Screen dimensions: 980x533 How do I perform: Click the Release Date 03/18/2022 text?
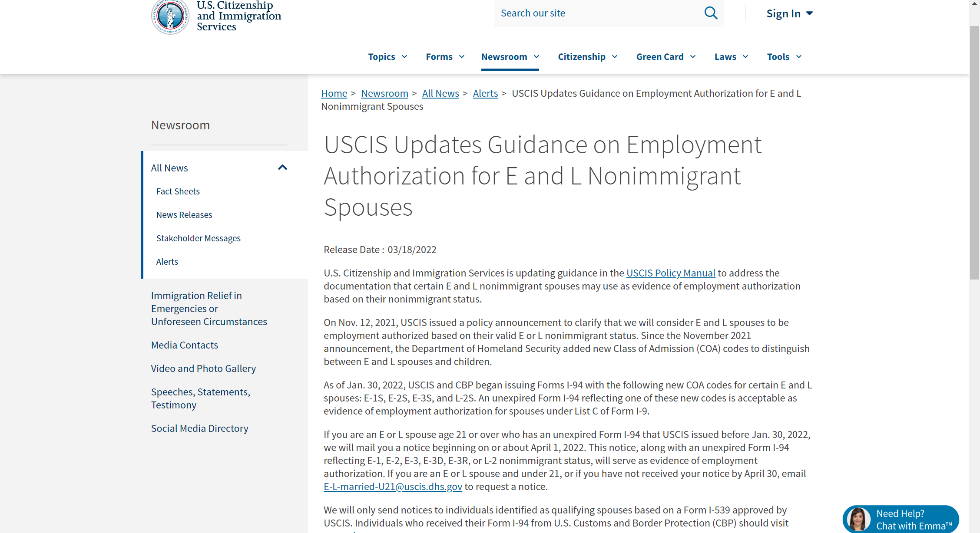380,250
